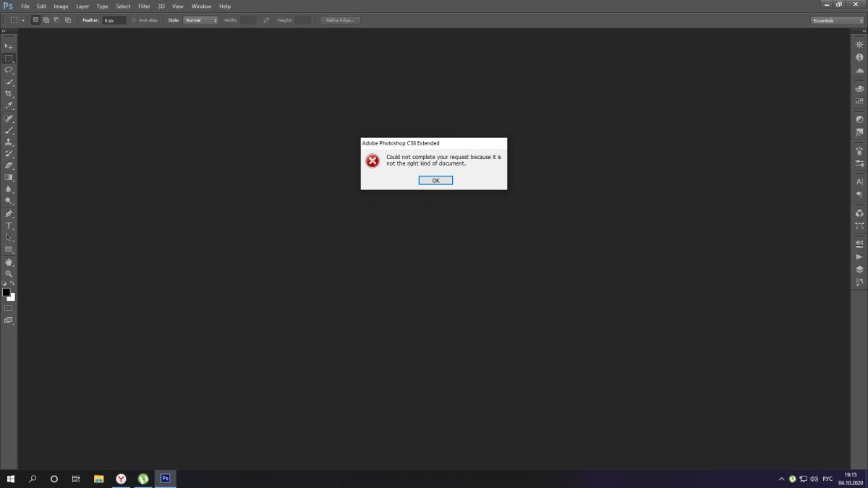The height and width of the screenshot is (488, 868).
Task: Open the Character panel icon
Action: click(x=859, y=181)
